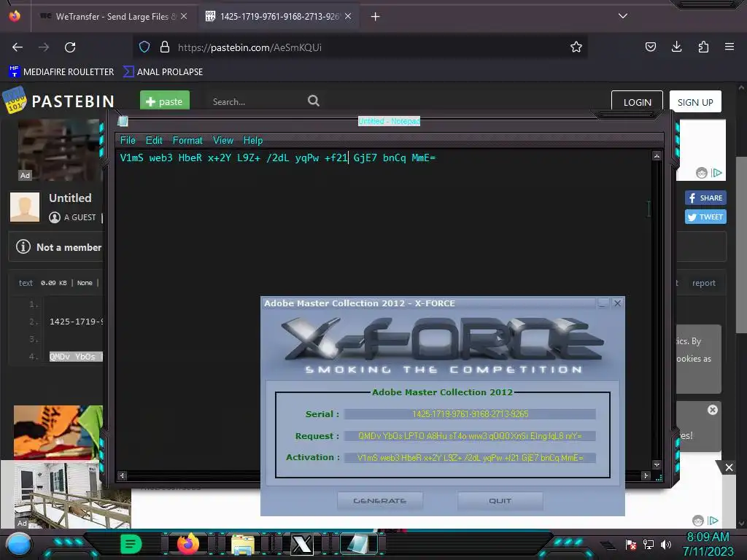Viewport: 747px width, 560px height.
Task: Click the AdChoices icon in top-right ad
Action: click(x=716, y=173)
